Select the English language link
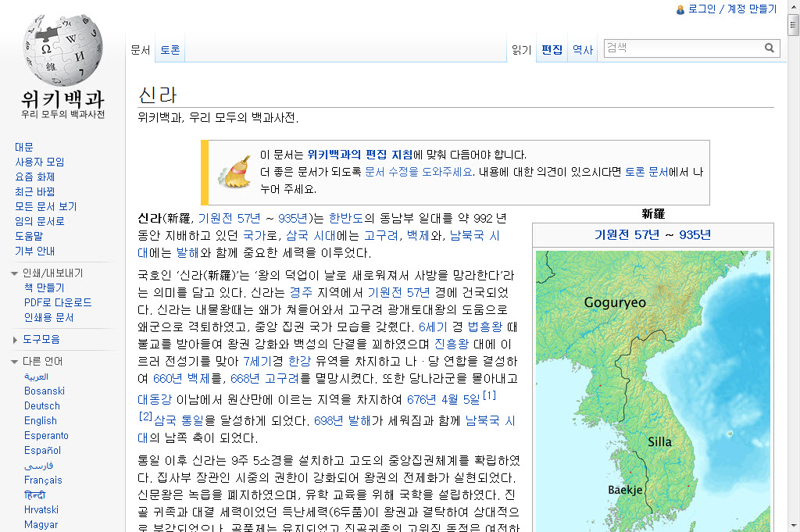 pos(40,420)
